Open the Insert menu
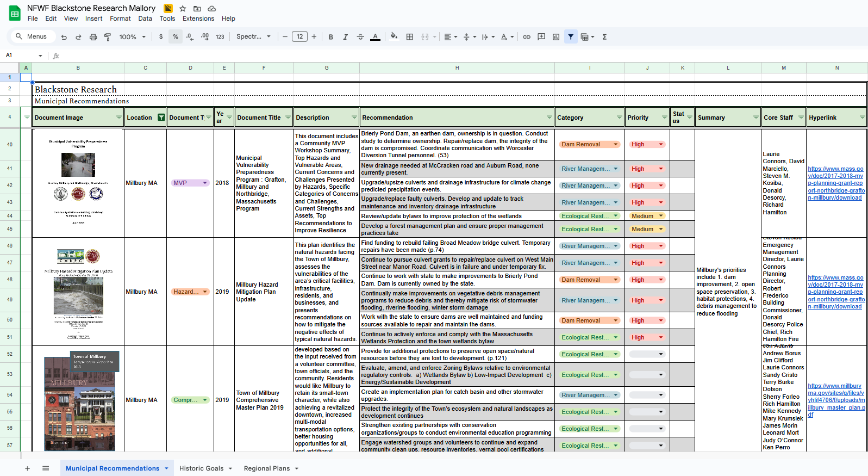 pos(93,18)
